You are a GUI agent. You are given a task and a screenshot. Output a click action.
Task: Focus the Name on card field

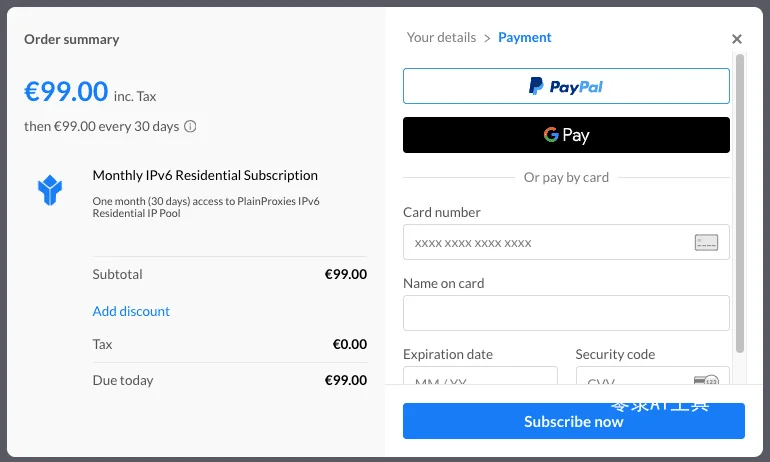[566, 313]
